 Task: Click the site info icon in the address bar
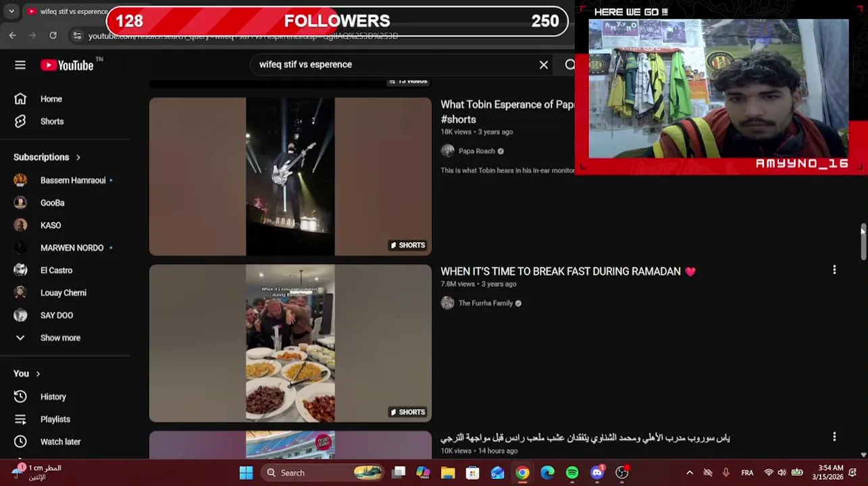pos(77,35)
